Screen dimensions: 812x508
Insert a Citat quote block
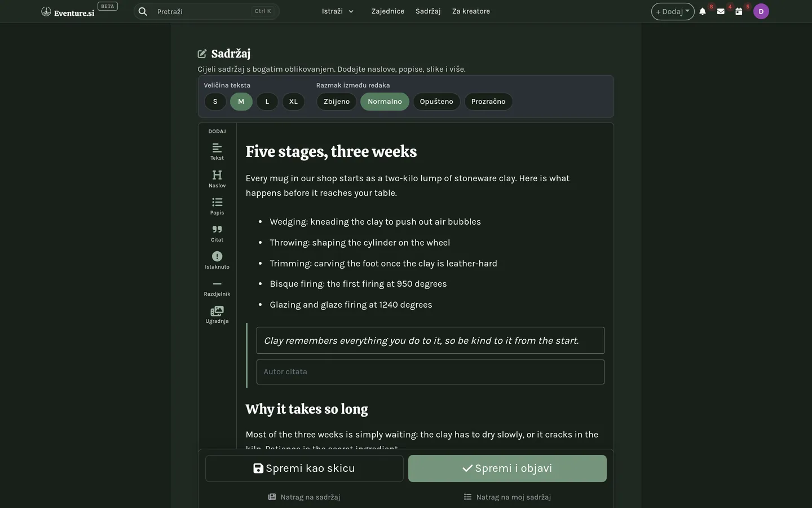tap(217, 233)
